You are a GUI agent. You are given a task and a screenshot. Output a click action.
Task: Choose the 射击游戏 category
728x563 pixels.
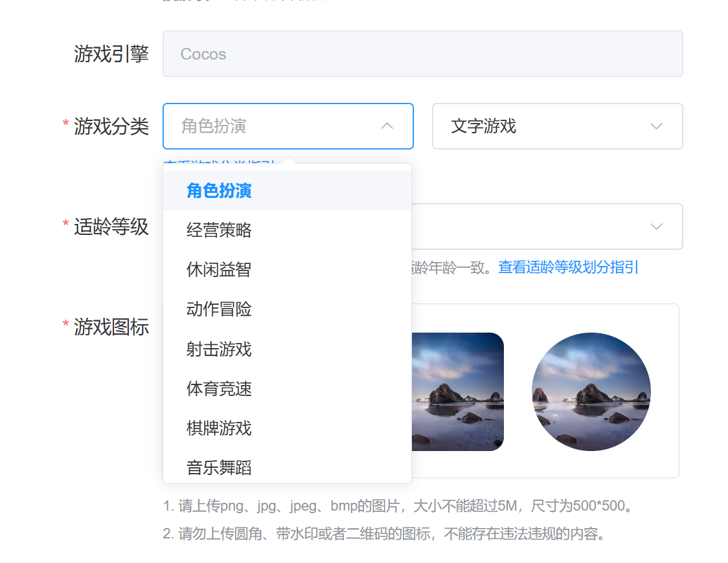pyautogui.click(x=287, y=349)
